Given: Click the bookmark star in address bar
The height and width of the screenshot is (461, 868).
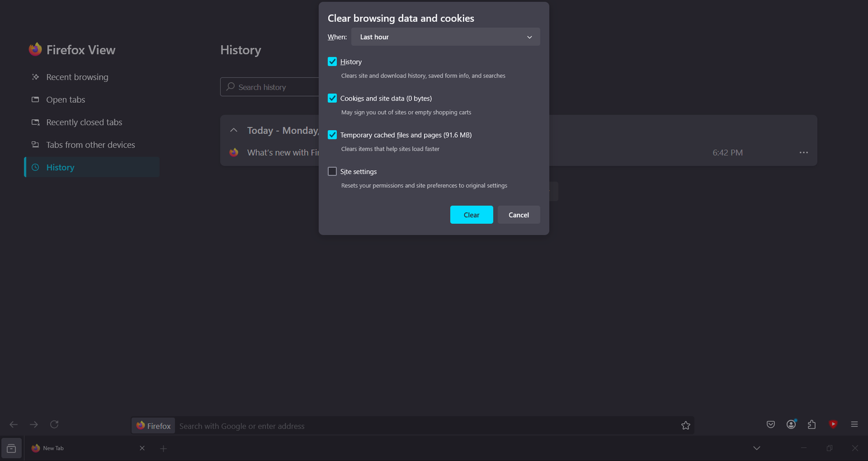Looking at the screenshot, I should 686,426.
